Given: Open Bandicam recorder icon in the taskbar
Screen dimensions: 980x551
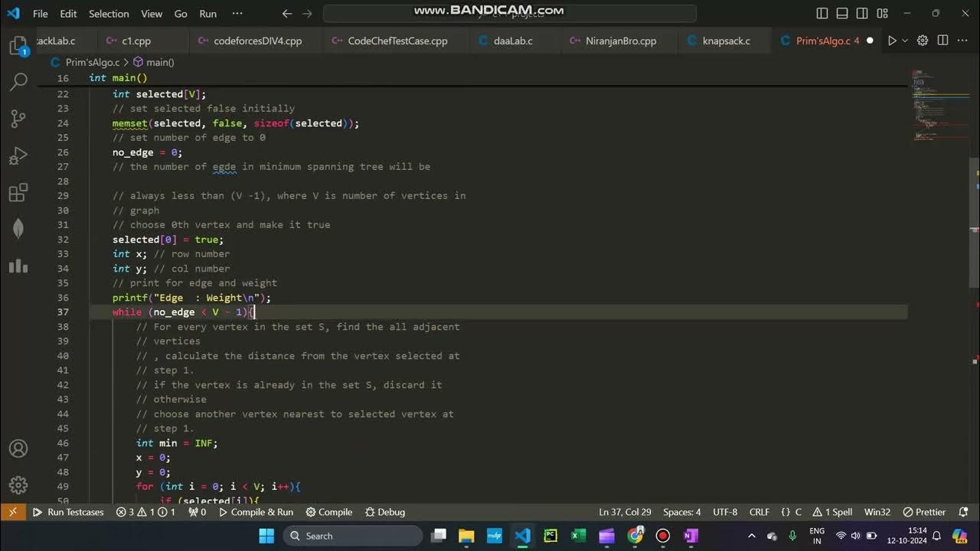Looking at the screenshot, I should tap(663, 536).
